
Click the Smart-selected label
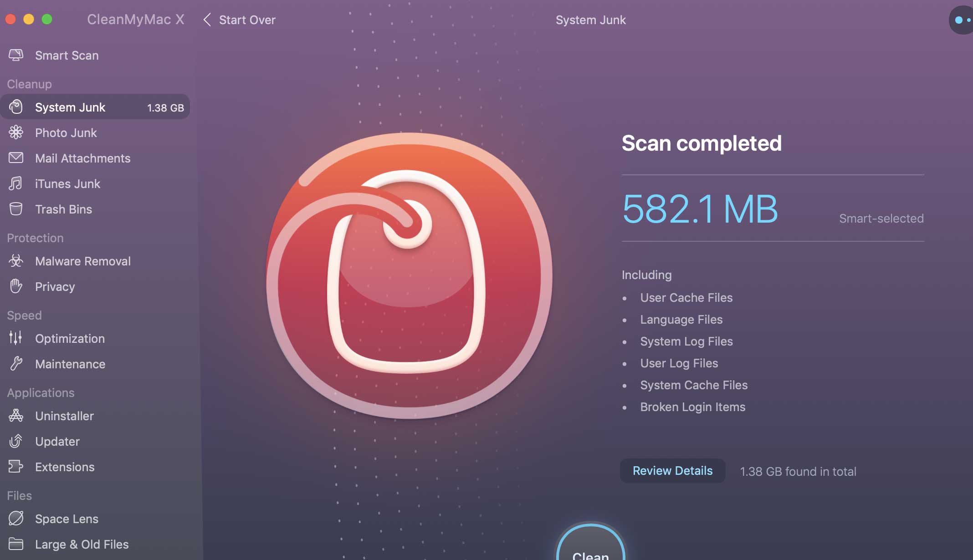881,218
